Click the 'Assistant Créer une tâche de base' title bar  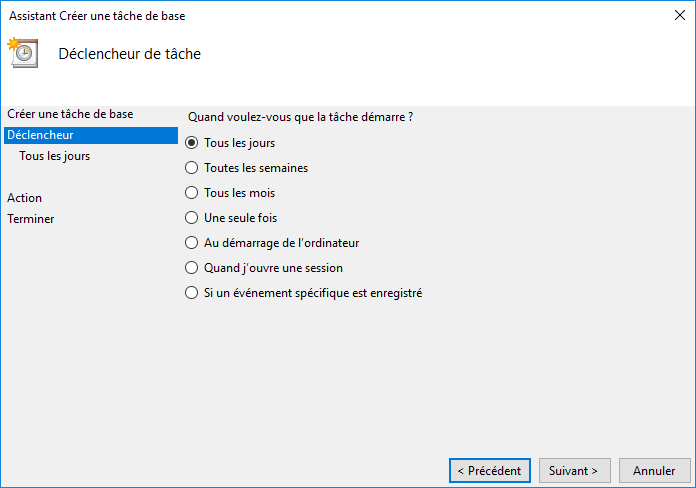(97, 16)
